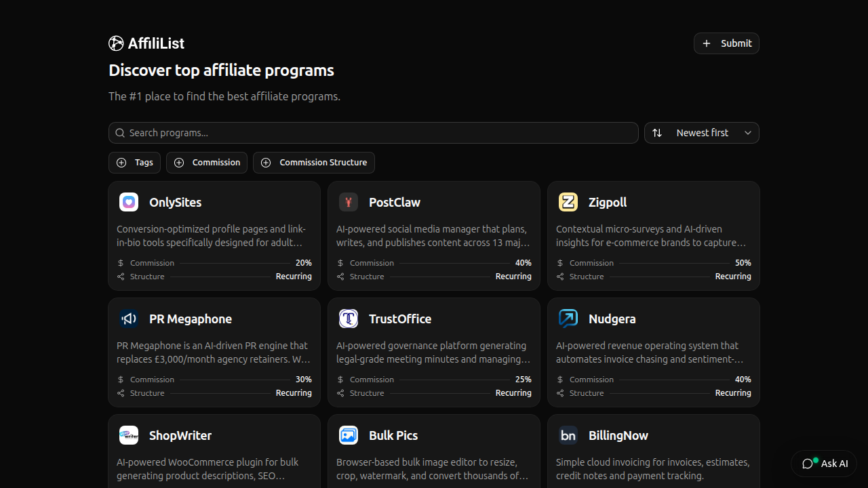Click the search magnifier icon
The height and width of the screenshot is (488, 868).
(120, 133)
